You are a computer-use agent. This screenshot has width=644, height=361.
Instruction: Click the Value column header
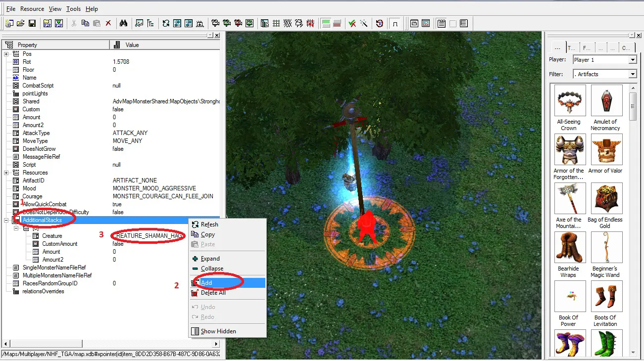[164, 45]
